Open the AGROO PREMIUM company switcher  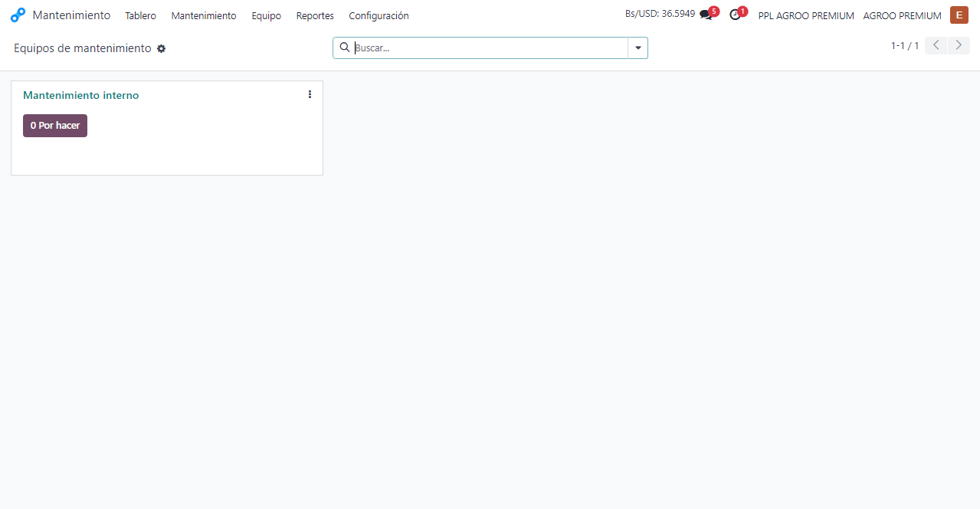point(902,15)
